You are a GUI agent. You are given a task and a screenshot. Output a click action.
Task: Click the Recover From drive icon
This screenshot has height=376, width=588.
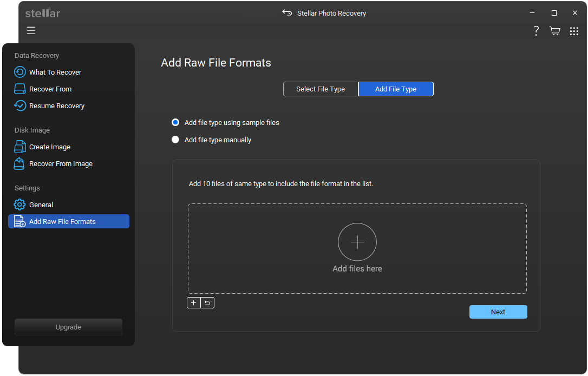point(20,89)
